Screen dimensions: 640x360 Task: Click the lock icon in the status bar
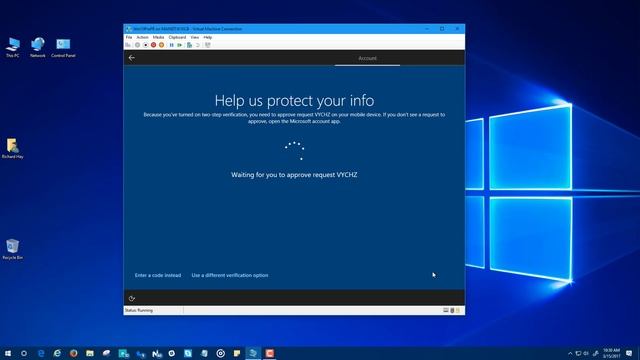458,310
